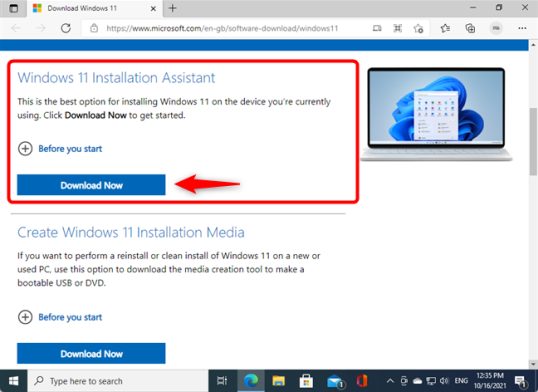Click the scrollbar down arrow

point(534,364)
